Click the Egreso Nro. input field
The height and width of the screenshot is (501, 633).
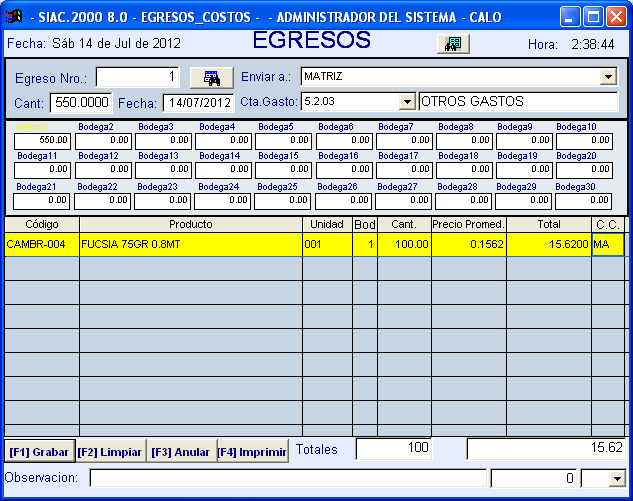138,78
